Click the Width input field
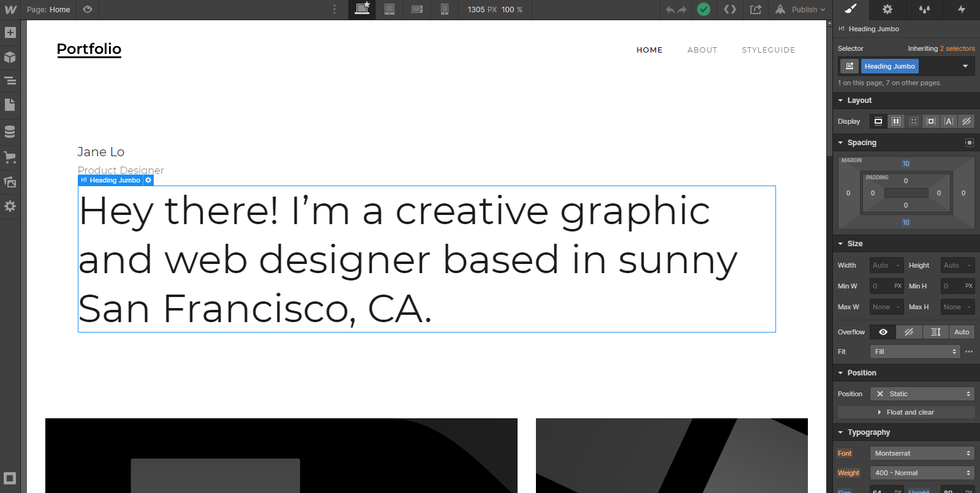This screenshot has height=493, width=980. click(x=887, y=265)
